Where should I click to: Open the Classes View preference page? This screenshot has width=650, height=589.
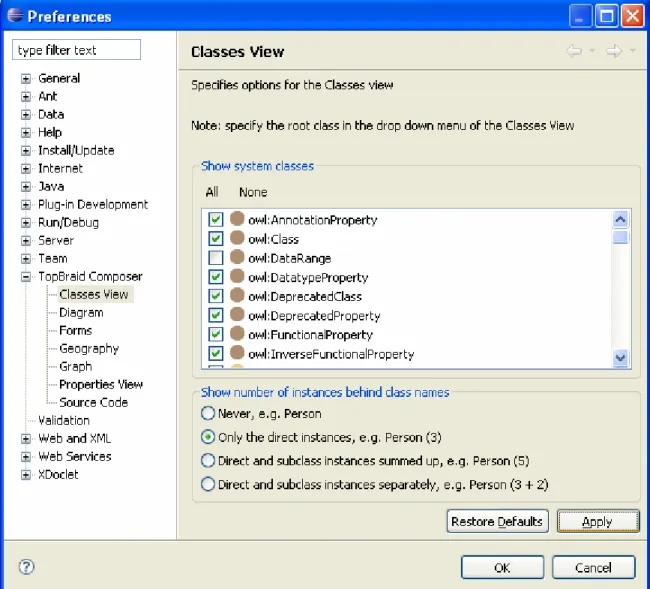click(94, 294)
